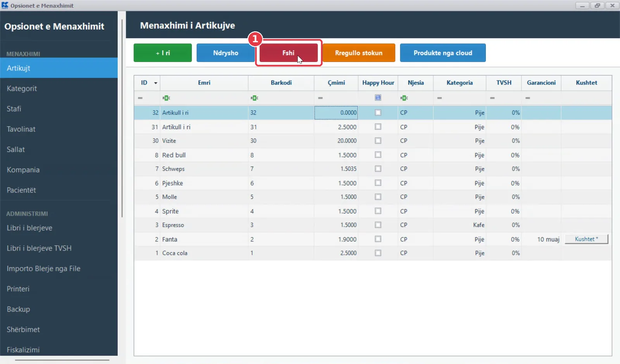Tick Happy Hour checkbox for Fanta

pos(378,239)
